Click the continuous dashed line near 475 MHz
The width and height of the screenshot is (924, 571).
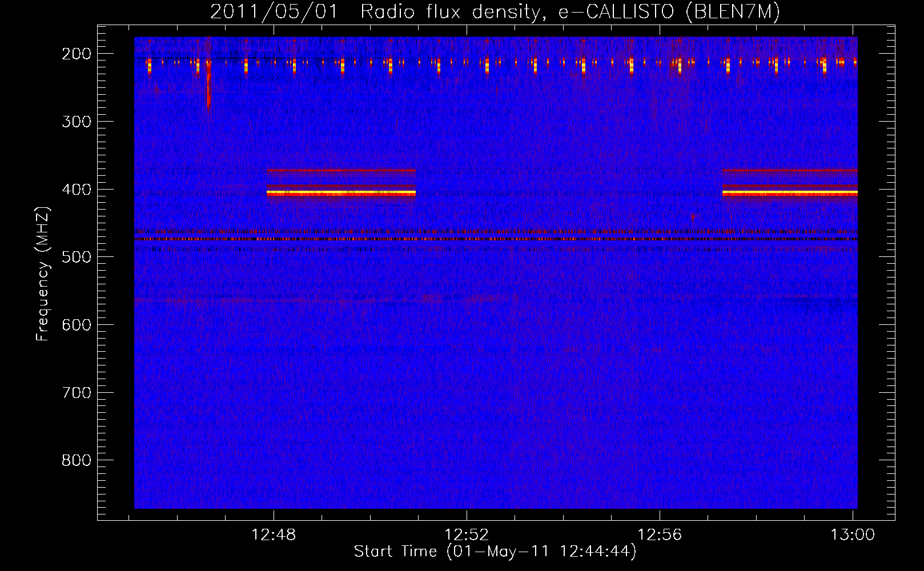496,239
